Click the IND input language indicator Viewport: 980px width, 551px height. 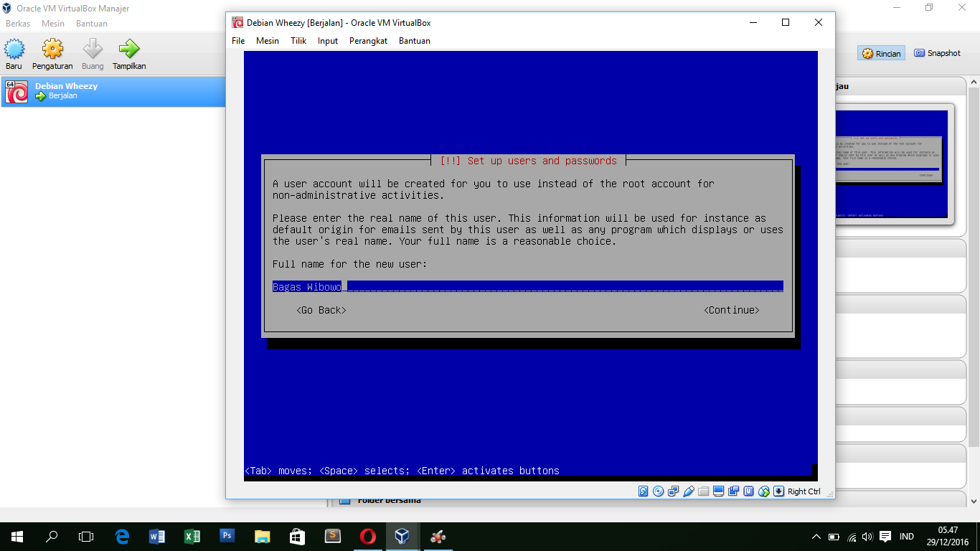point(907,537)
